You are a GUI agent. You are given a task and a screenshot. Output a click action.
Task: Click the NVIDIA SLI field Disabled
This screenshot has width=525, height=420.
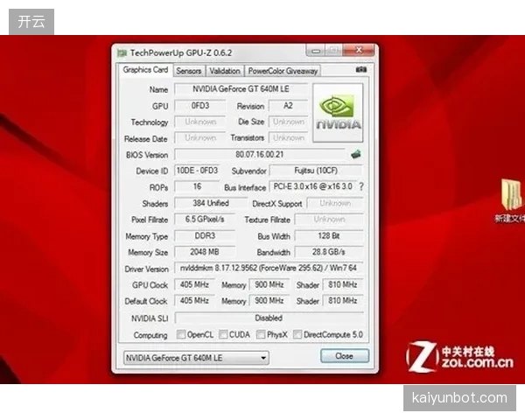pyautogui.click(x=269, y=318)
